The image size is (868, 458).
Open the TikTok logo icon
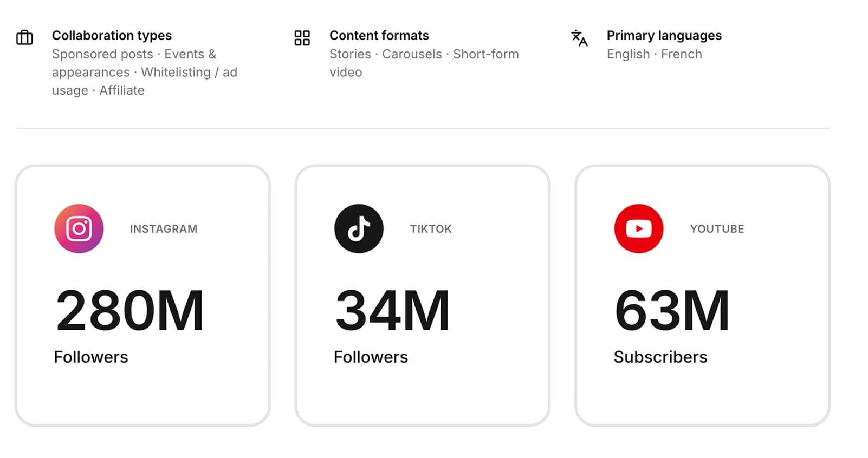coord(359,228)
